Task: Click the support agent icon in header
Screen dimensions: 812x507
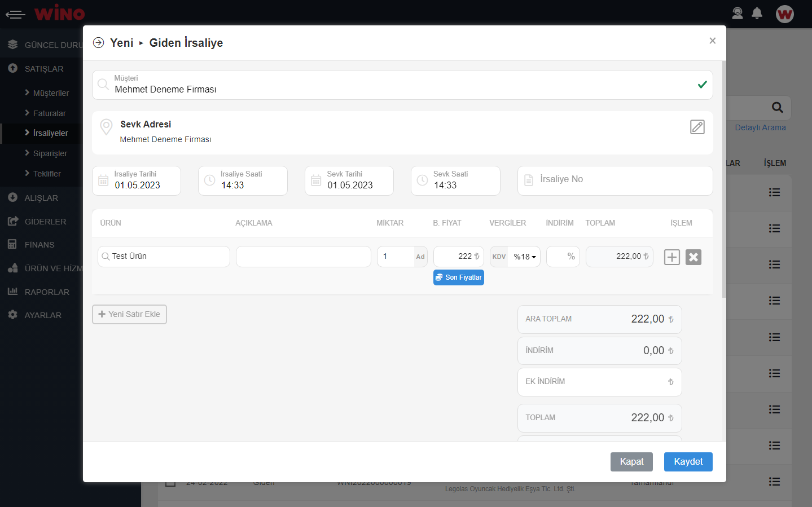Action: click(x=737, y=14)
